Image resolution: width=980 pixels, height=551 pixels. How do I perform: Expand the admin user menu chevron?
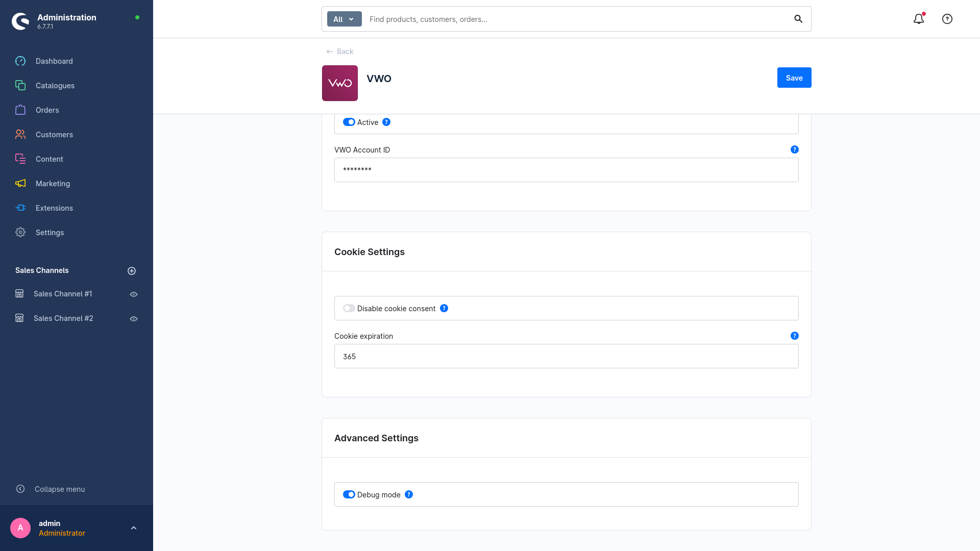point(134,528)
